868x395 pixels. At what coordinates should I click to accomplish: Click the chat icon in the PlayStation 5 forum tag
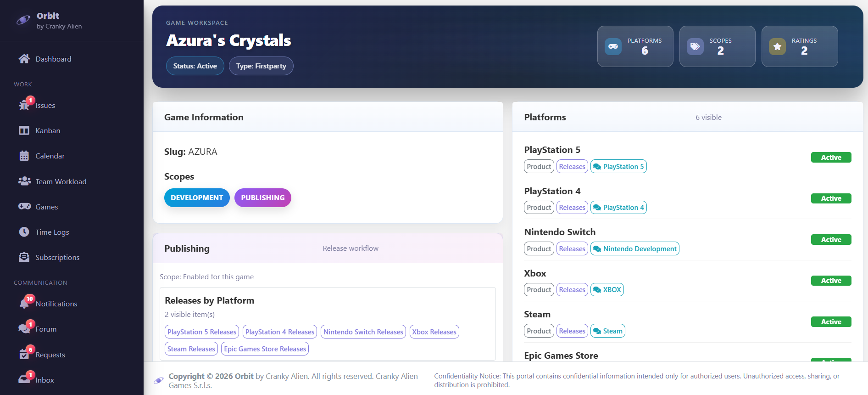tap(597, 167)
